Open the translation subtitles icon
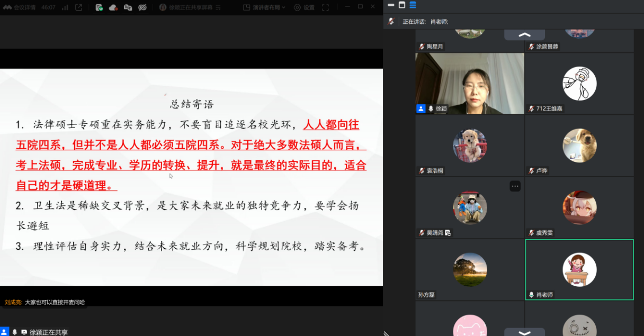This screenshot has width=644, height=336. [x=128, y=7]
